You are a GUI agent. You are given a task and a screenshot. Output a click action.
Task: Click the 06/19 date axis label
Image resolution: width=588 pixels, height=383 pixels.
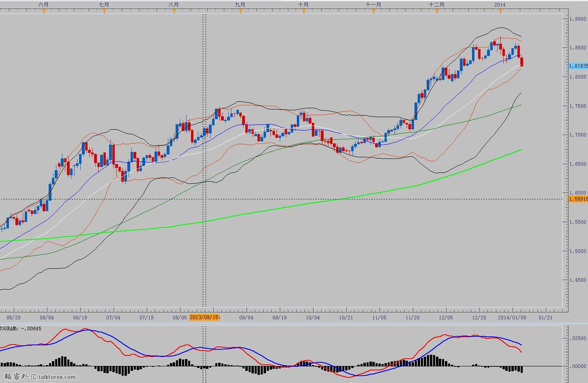(80, 318)
